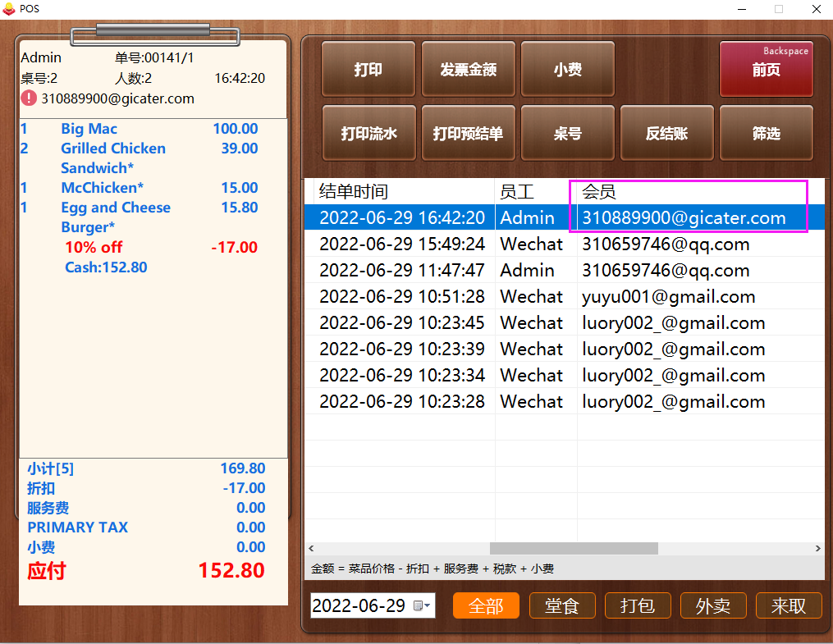Click the 折扣 discount total row

(146, 488)
